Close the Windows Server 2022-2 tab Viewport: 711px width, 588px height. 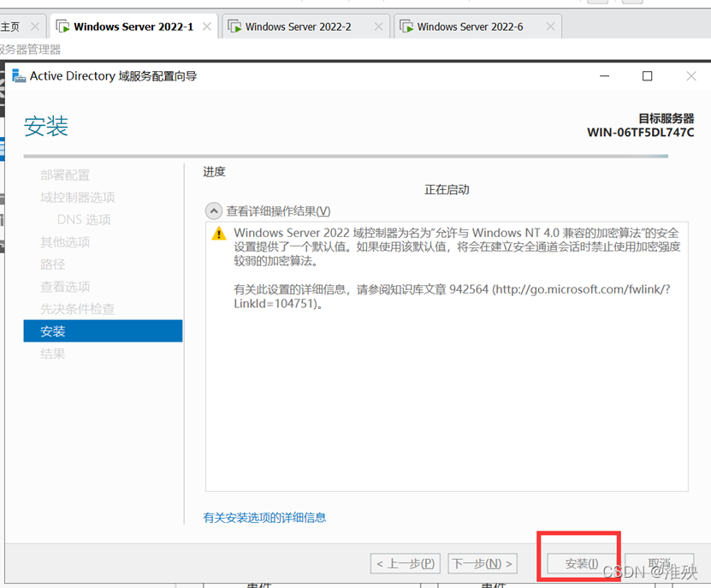click(379, 27)
